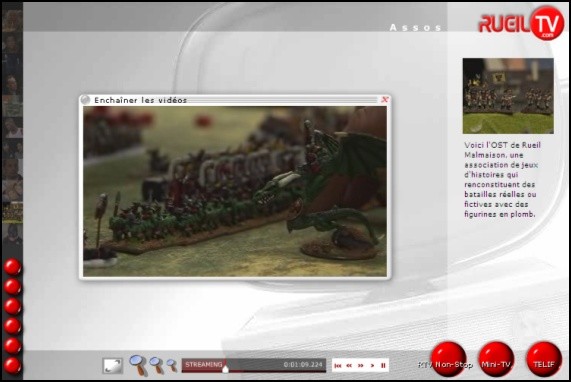571x382 pixels.
Task: Open the Mini-TV red button
Action: pos(496,359)
